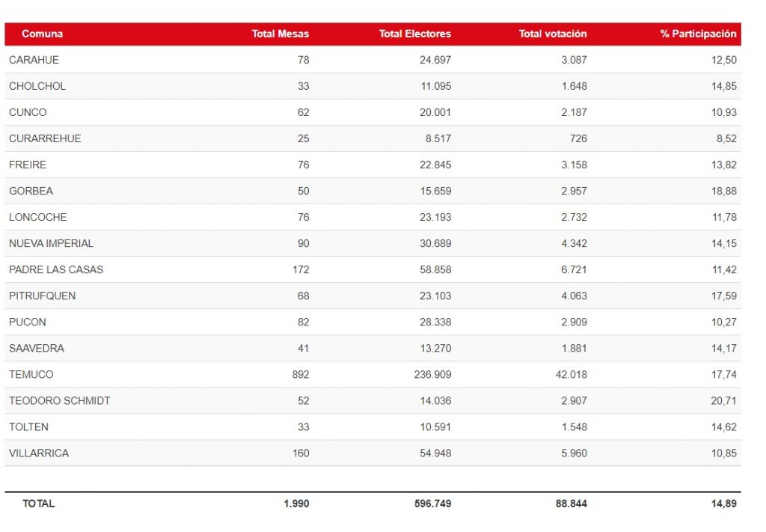Click Freire's electores value 22.845
Screen dimensions: 766x532
coord(435,165)
